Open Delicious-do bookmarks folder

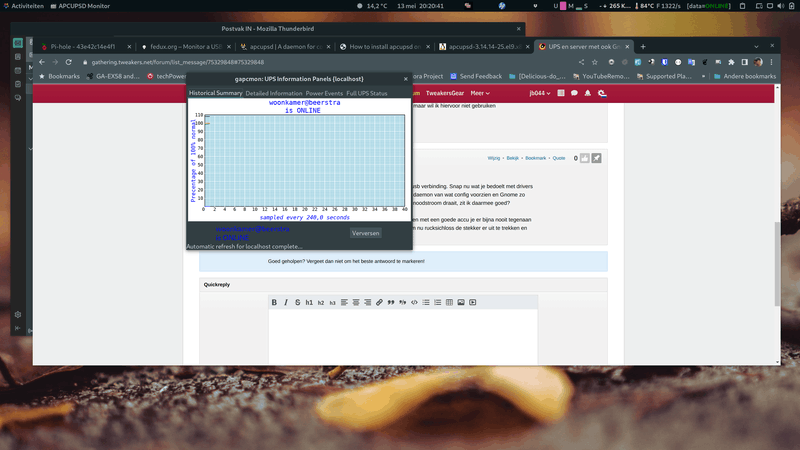coord(537,77)
